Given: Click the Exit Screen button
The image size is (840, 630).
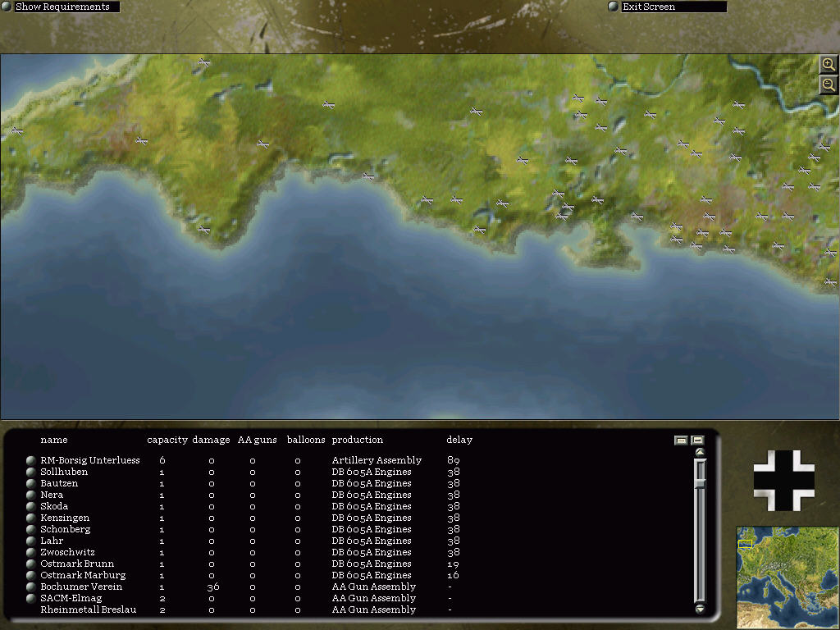Looking at the screenshot, I should pyautogui.click(x=668, y=7).
